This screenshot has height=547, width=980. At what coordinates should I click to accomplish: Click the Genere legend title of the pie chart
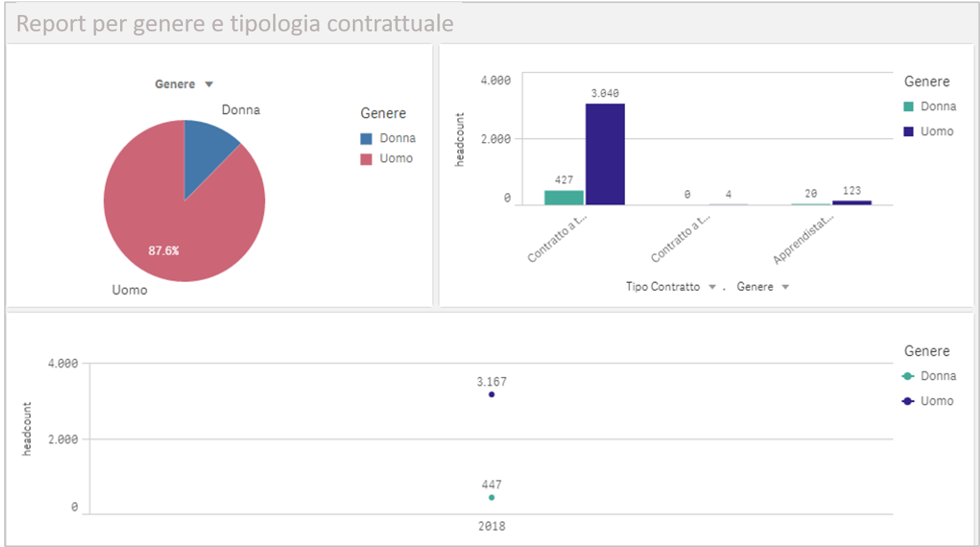[x=384, y=113]
